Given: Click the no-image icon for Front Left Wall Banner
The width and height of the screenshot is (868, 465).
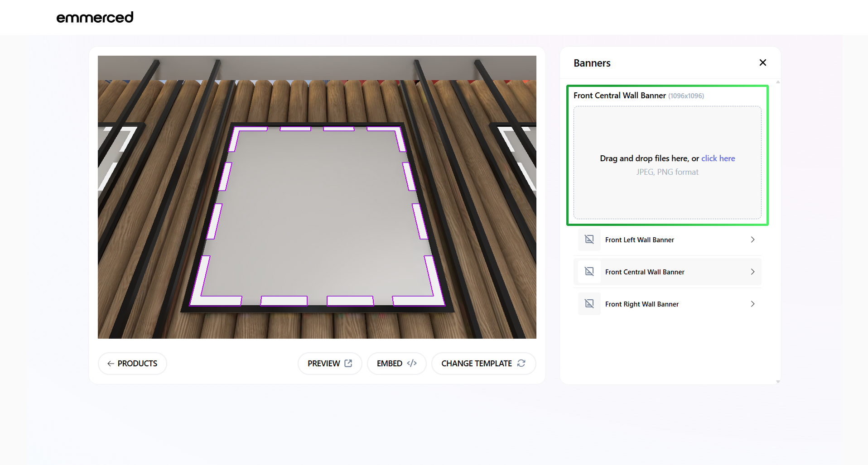Looking at the screenshot, I should (x=589, y=240).
